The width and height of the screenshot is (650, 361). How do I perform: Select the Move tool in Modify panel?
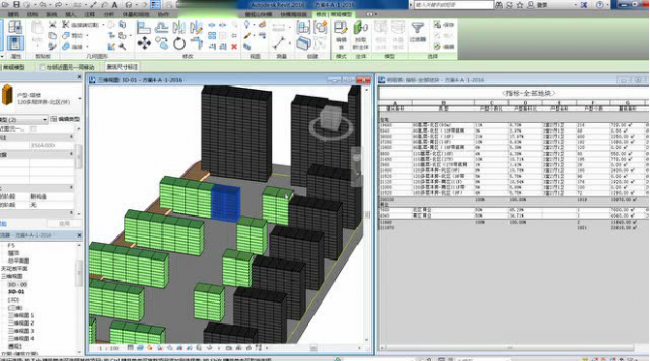144,43
